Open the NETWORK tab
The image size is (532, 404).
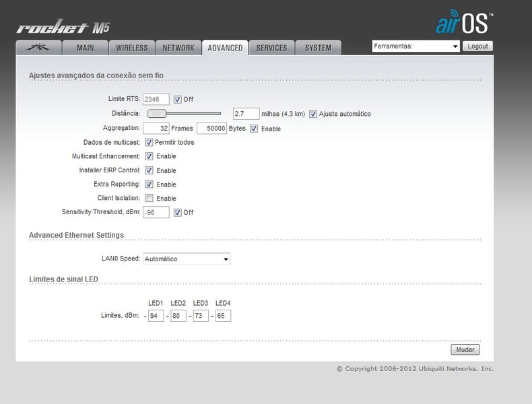[178, 48]
